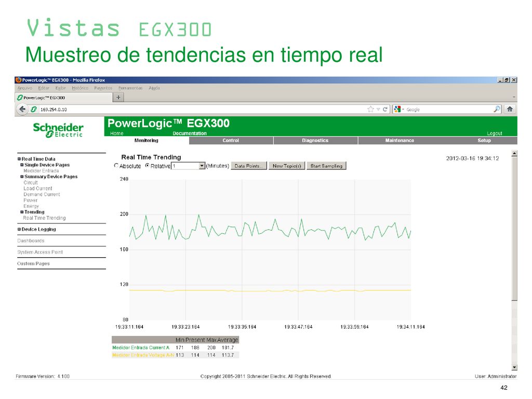Open the Ajuda menu
532x399 pixels.
(x=154, y=88)
